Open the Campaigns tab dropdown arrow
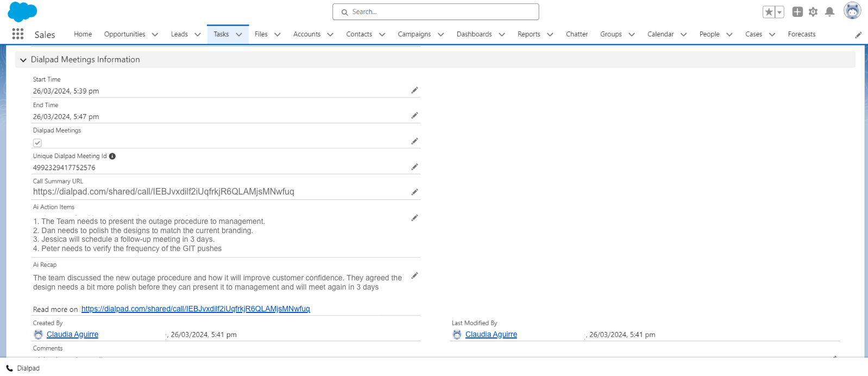The image size is (868, 376). pyautogui.click(x=441, y=34)
